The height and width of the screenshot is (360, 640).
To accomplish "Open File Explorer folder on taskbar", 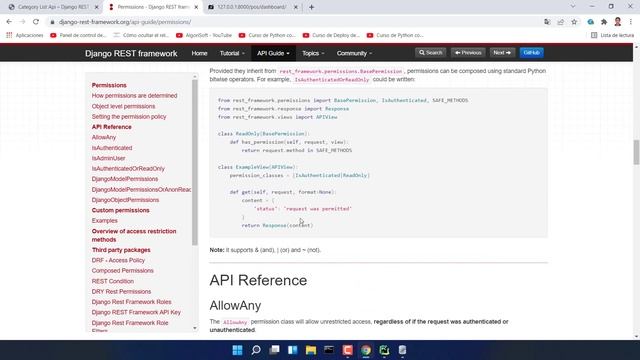I will click(311, 350).
